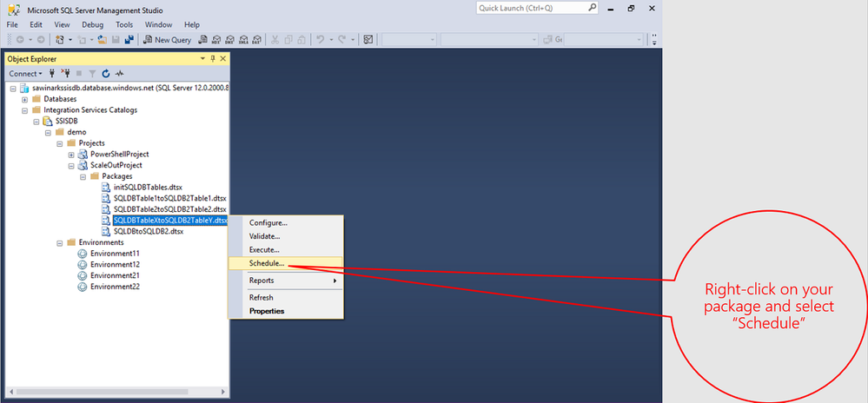This screenshot has height=403, width=868.
Task: Open the Redo history dropdown arrow
Action: [353, 40]
